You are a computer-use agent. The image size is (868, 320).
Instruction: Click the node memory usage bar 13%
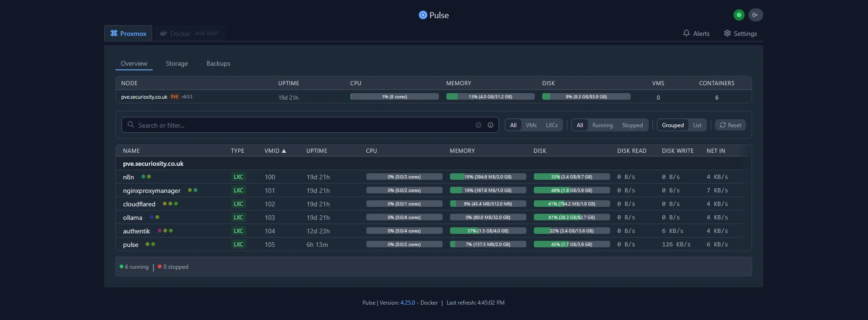click(x=490, y=96)
